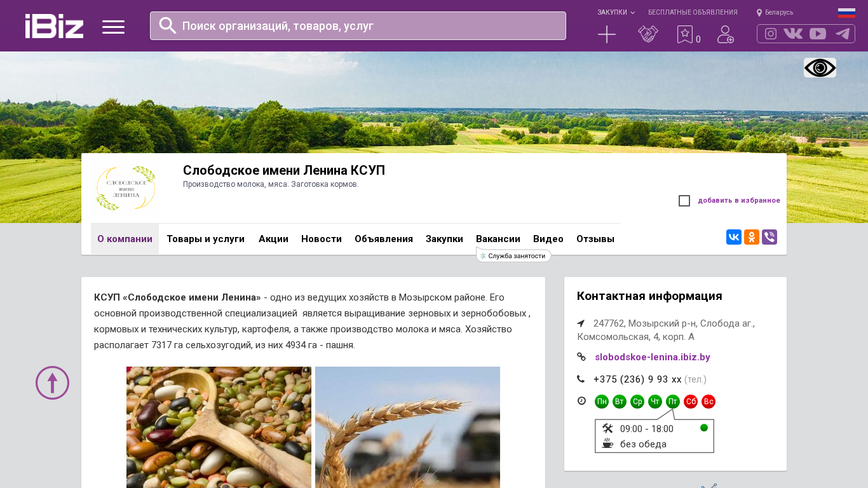Select the Thursday (Чт) schedule circle

pos(655,402)
